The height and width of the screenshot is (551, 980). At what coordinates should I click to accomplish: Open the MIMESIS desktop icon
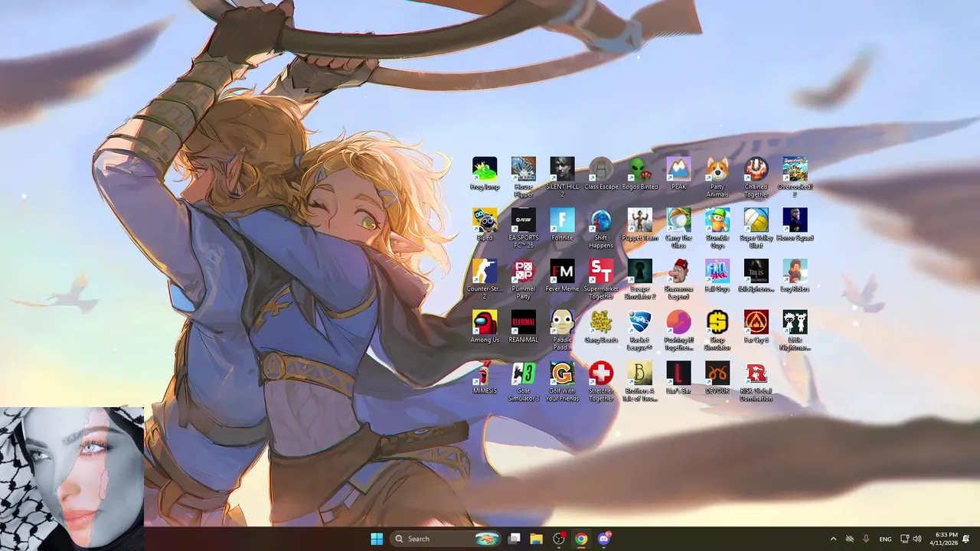tap(485, 379)
